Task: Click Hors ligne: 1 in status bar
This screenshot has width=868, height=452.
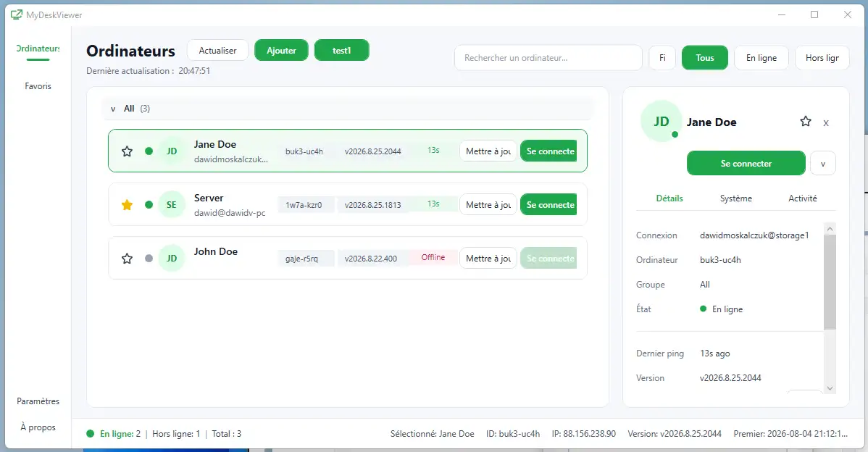Action: (x=176, y=434)
